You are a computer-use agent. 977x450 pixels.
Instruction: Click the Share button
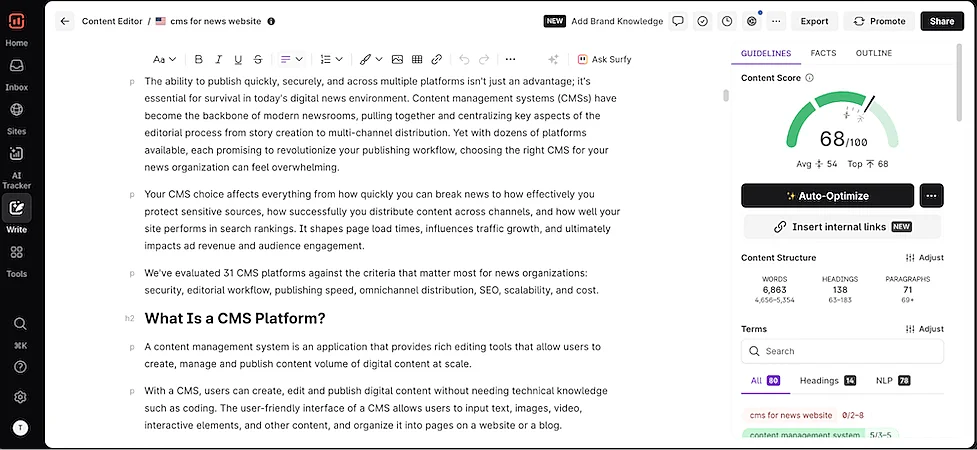tap(942, 21)
